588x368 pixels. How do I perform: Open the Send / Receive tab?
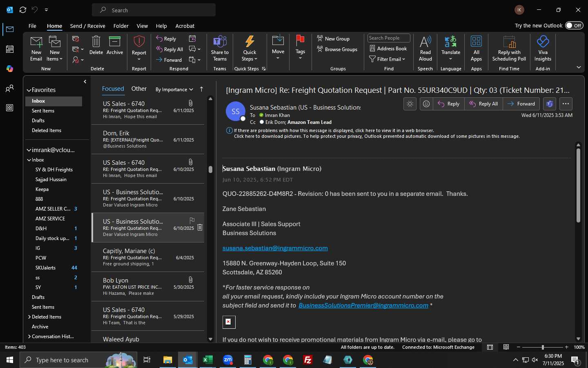(88, 26)
